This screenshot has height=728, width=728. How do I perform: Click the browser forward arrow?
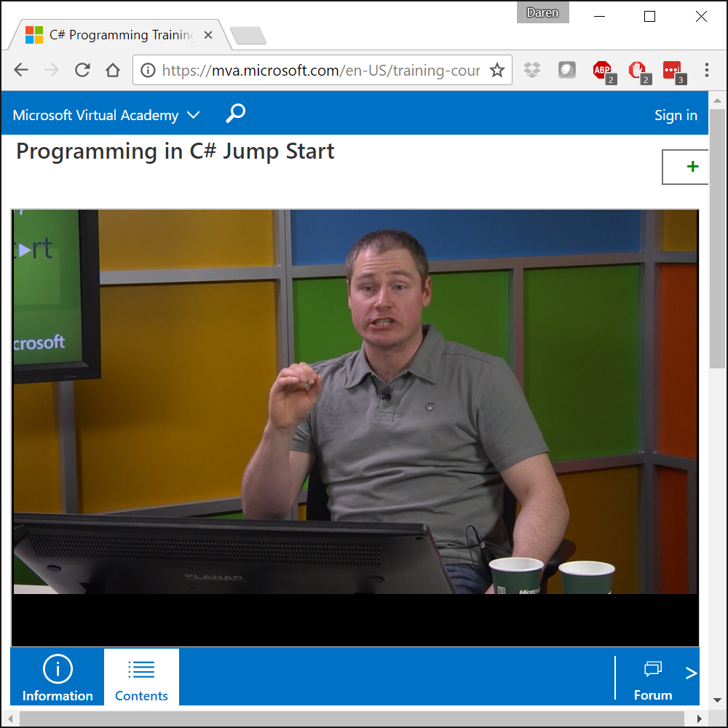tap(52, 70)
